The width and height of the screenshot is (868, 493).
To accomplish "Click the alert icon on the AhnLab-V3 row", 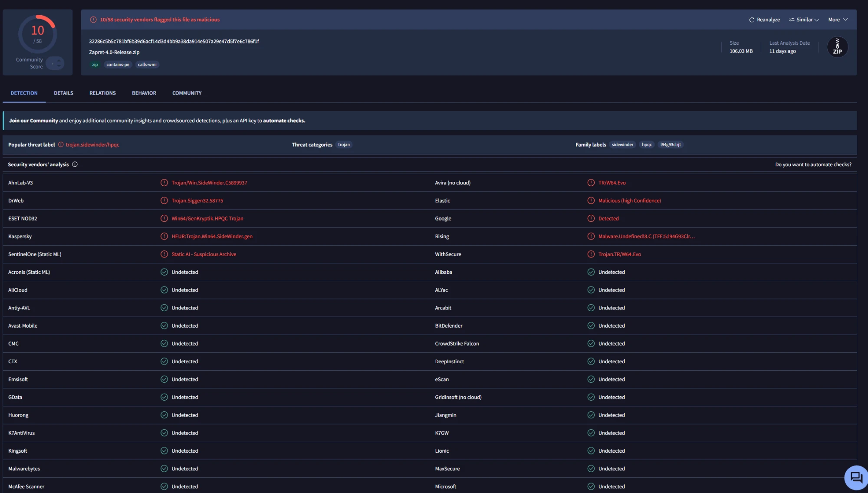I will pyautogui.click(x=164, y=183).
